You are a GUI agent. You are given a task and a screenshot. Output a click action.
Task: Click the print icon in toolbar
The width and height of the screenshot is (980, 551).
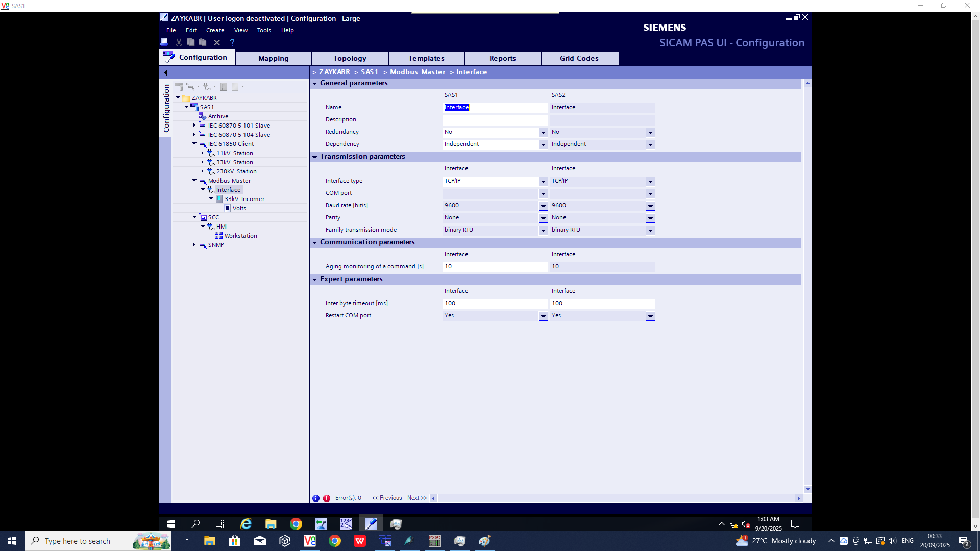[164, 42]
